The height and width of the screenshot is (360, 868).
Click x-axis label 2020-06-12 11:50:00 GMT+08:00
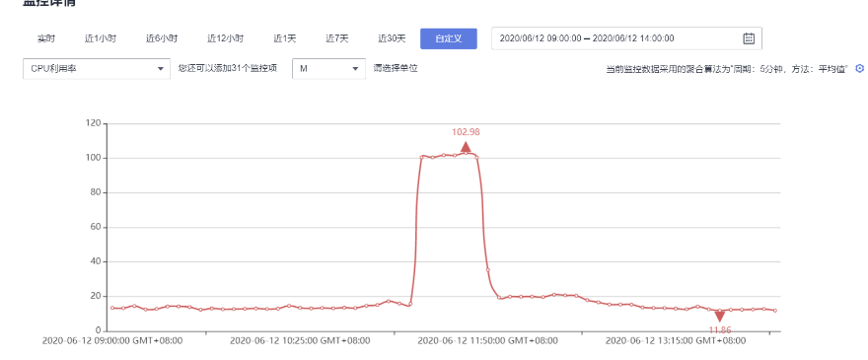coord(487,340)
